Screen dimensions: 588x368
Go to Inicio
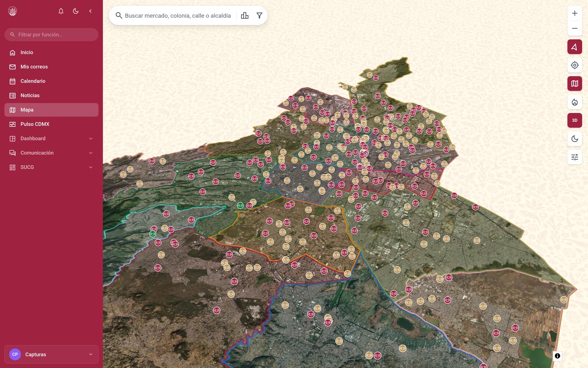click(51, 52)
